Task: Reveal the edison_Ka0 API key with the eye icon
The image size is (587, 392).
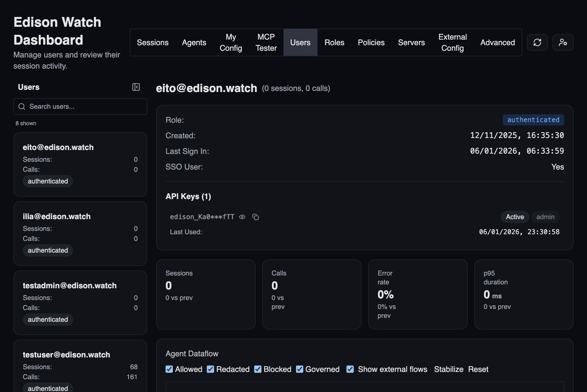Action: (242, 217)
